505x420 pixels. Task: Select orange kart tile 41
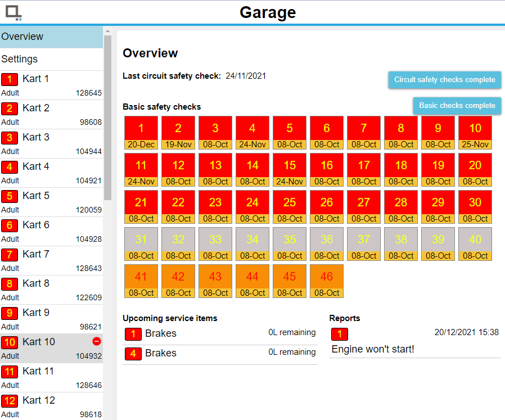point(141,281)
